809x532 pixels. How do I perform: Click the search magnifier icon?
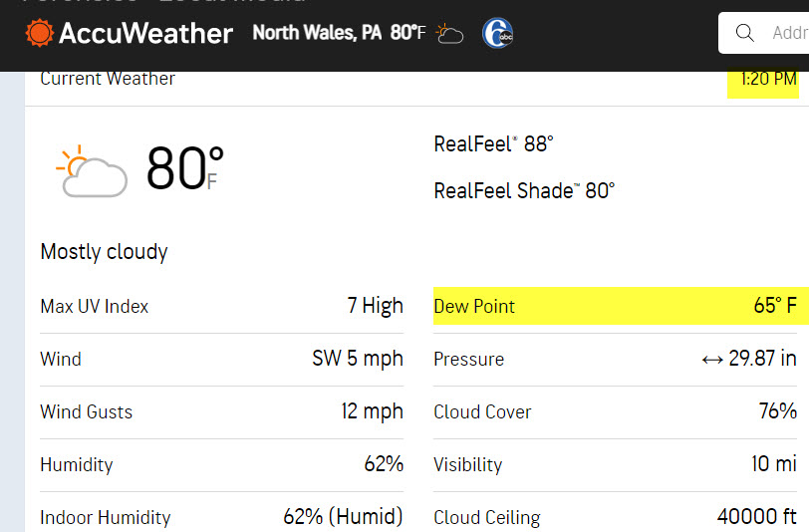pyautogui.click(x=744, y=33)
